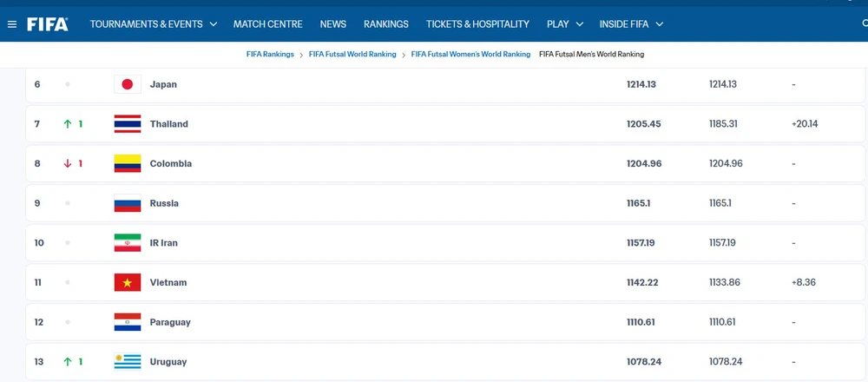The width and height of the screenshot is (868, 382).
Task: Click rank number 9 for Russia
Action: coord(37,203)
